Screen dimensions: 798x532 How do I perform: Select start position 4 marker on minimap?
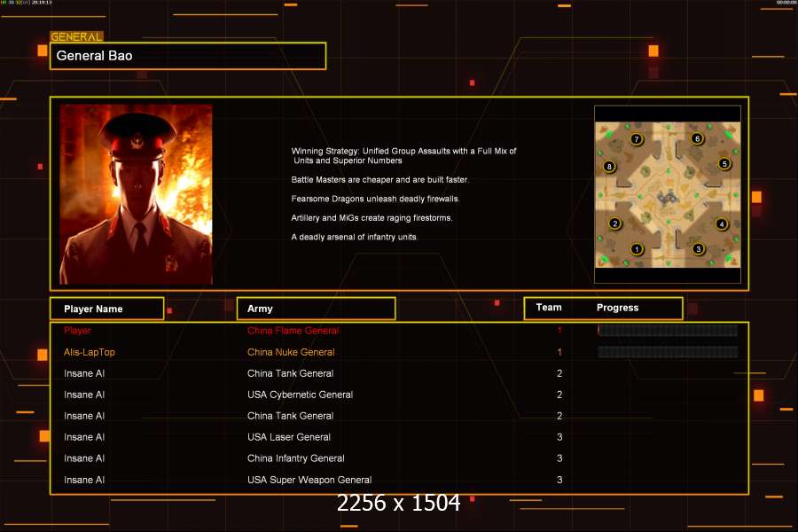(722, 224)
